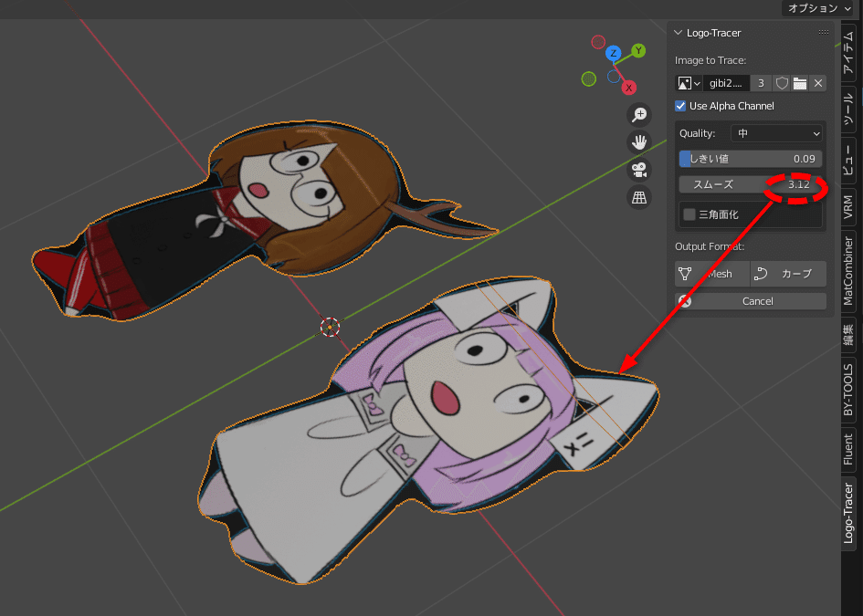
Task: Select the Logo-Tracer sidebar tab
Action: click(848, 513)
